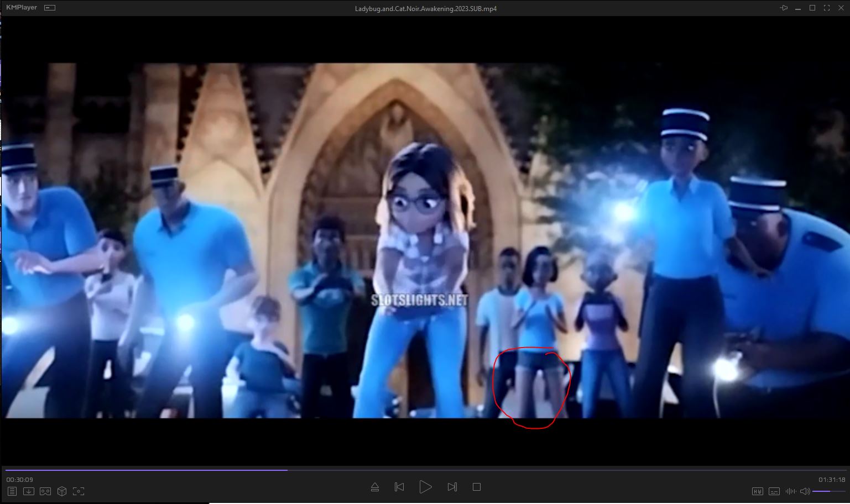Viewport: 850px width, 504px height.
Task: Enable VR mode with the goggles icon
Action: coord(45,491)
